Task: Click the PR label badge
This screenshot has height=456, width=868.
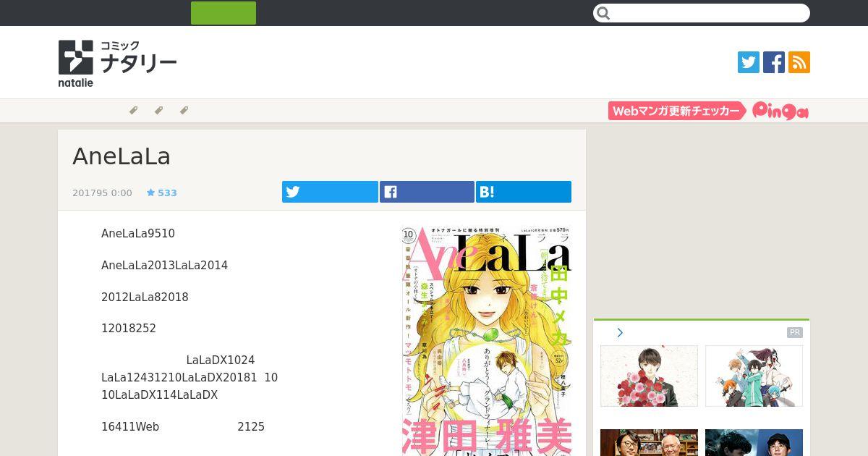Action: click(795, 333)
